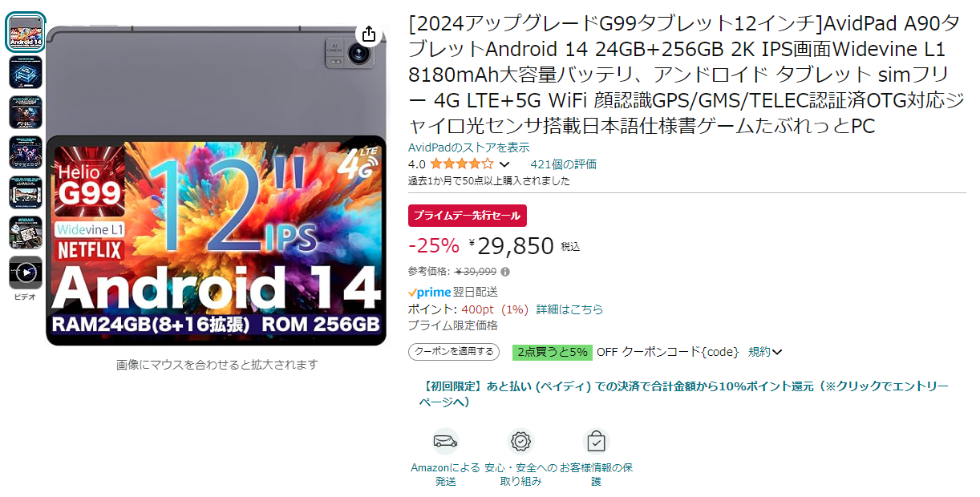This screenshot has height=497, width=980.
Task: Click the prime logo badge
Action: click(x=429, y=292)
